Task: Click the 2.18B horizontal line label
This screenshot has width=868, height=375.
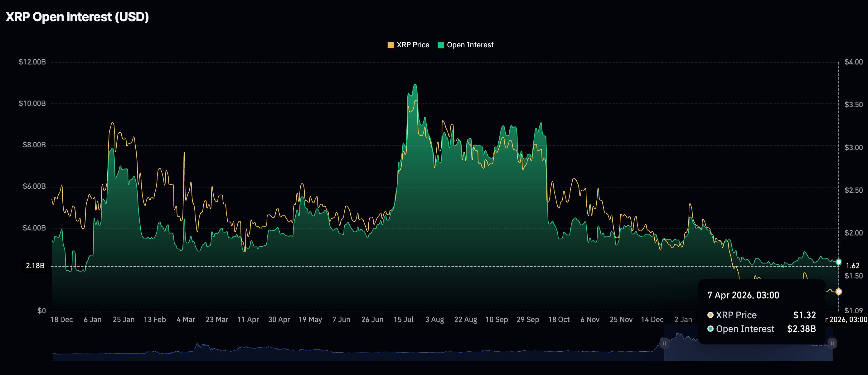Action: 35,266
